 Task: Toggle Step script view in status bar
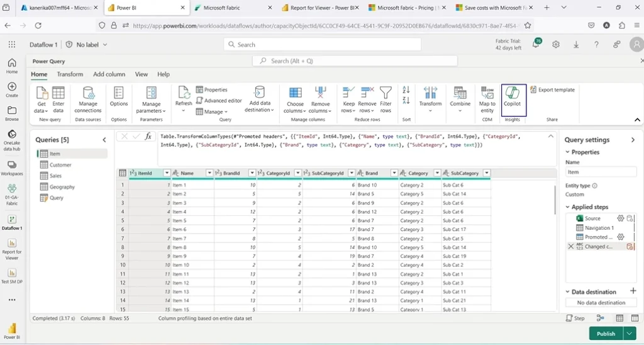coord(575,318)
